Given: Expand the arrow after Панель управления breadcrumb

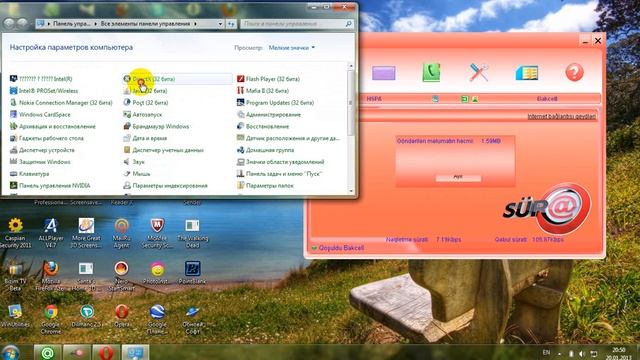Looking at the screenshot, I should pos(96,24).
